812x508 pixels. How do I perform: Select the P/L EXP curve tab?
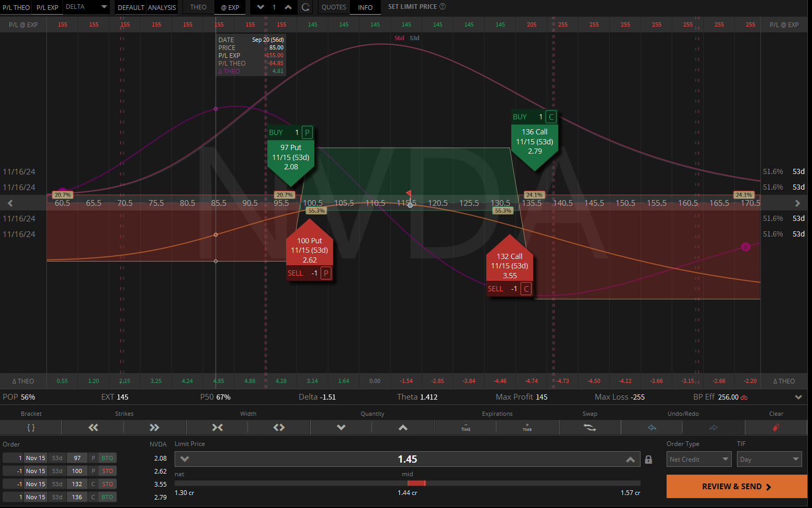[x=47, y=7]
